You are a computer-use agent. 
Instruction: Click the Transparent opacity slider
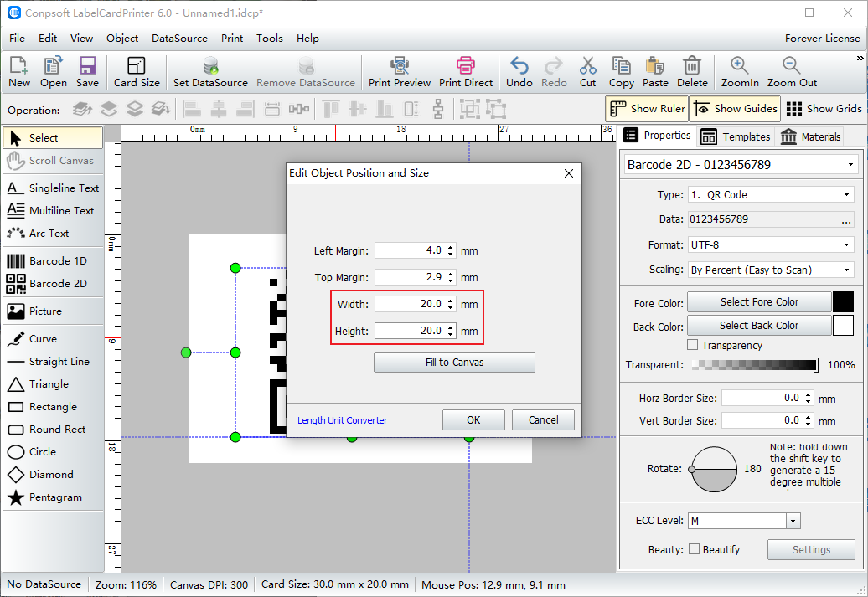tap(755, 364)
